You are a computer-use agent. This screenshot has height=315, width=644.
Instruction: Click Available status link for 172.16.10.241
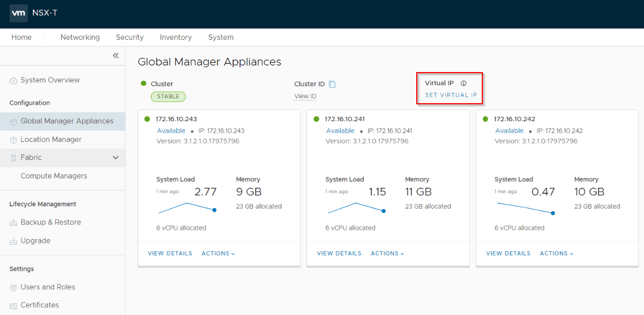point(340,130)
